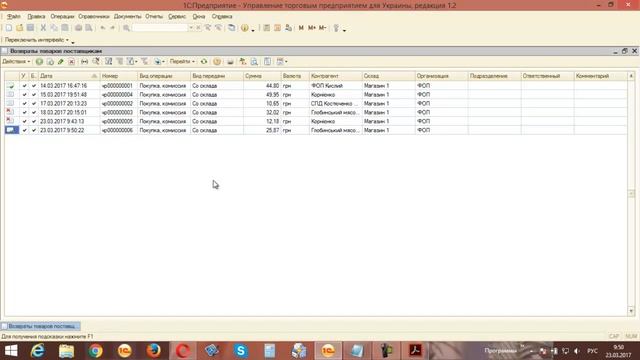Click the Windows Start button

pos(11,351)
